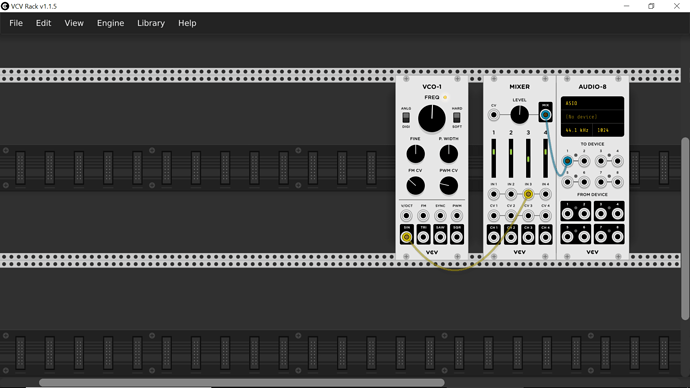Click the Mixer channel 3 level fader
The image size is (690, 388).
point(528,158)
